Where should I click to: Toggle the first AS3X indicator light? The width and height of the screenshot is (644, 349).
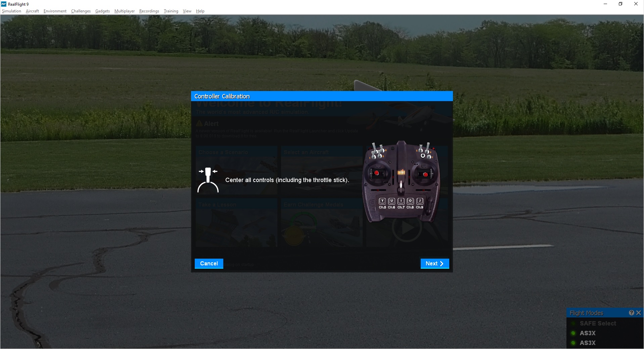tap(572, 333)
